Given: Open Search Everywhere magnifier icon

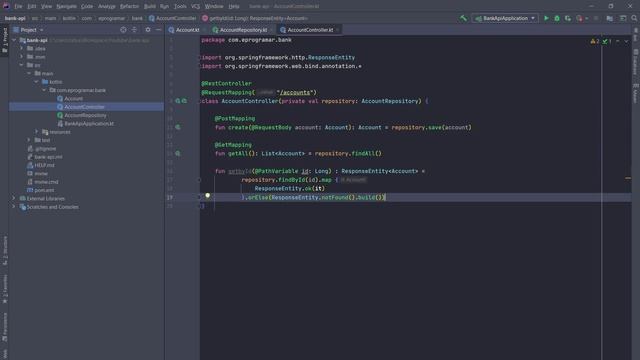Looking at the screenshot, I should pos(634,18).
